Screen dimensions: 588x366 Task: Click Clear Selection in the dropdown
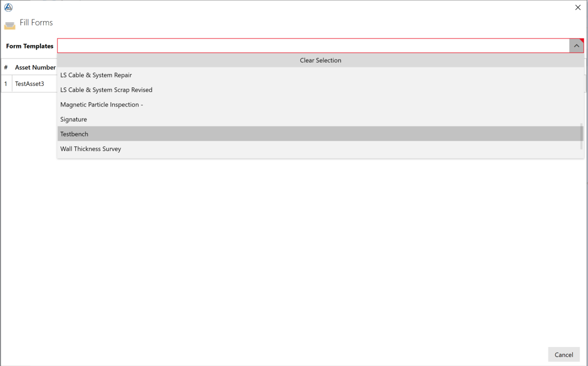pyautogui.click(x=320, y=61)
